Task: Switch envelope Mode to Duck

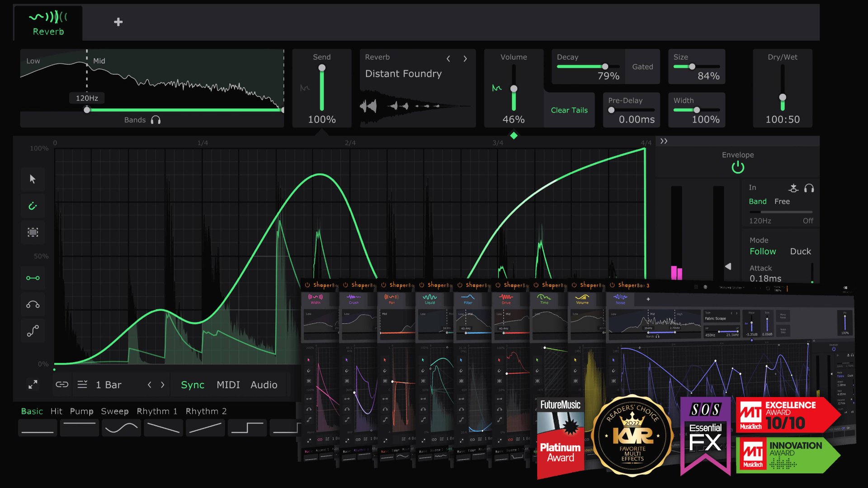Action: pos(801,251)
